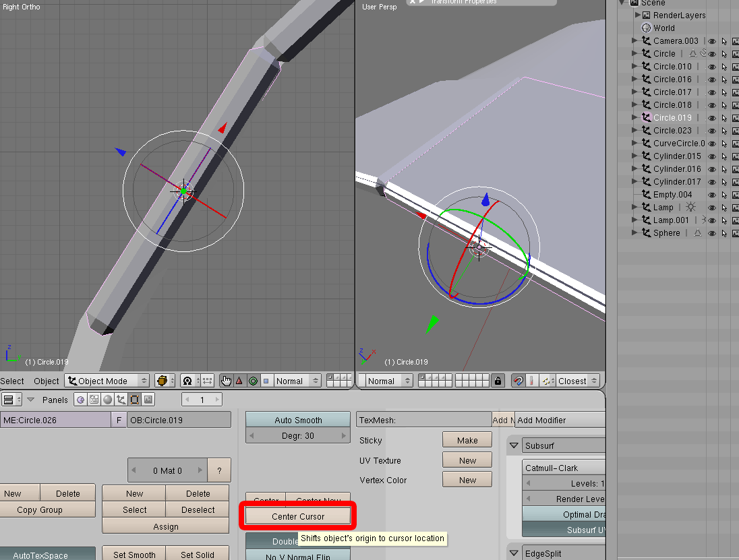Image resolution: width=739 pixels, height=560 pixels.
Task: Open the Closest snap target dropdown
Action: click(577, 381)
